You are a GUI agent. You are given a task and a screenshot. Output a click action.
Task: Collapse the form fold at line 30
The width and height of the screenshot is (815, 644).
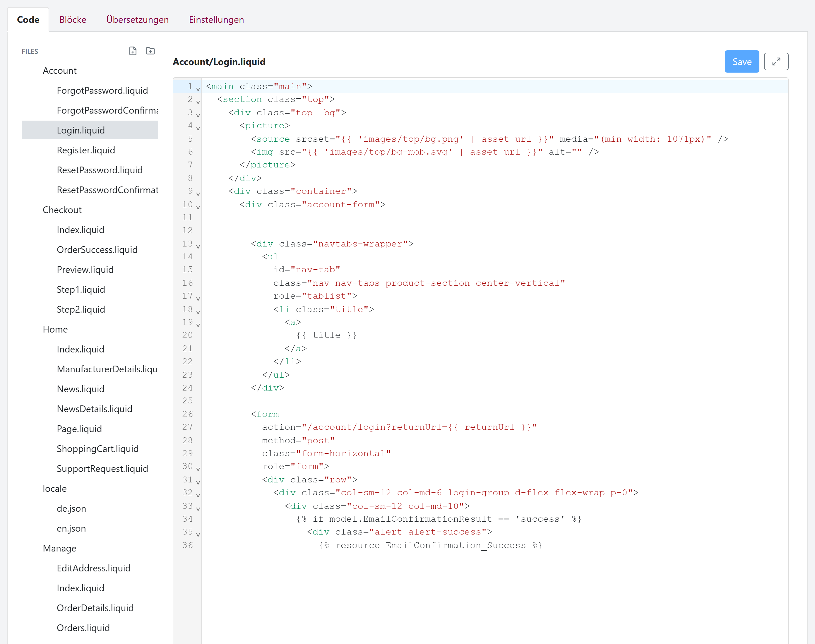click(x=198, y=469)
